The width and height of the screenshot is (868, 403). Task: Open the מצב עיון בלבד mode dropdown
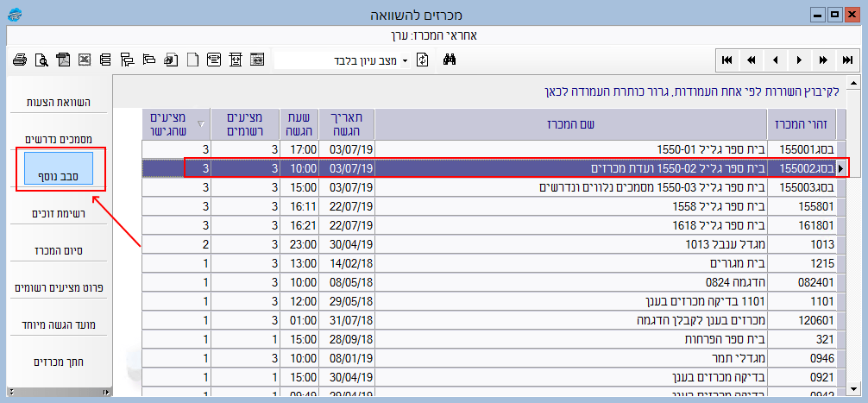[x=404, y=60]
